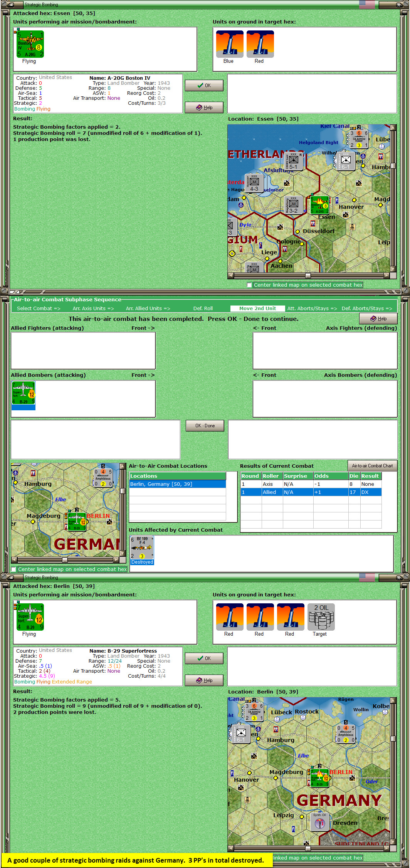This screenshot has width=410, height=868.
Task: Click the Blue factory icon in Essen target hex
Action: coord(230,44)
